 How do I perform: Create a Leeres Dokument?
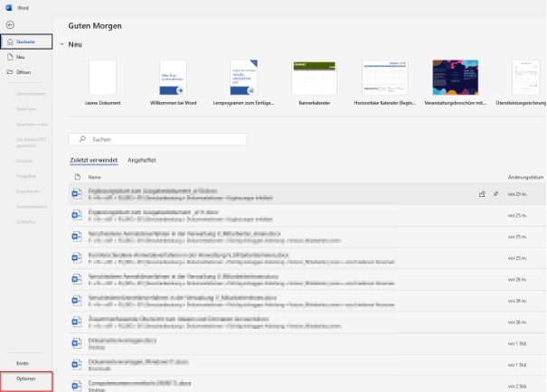tap(102, 82)
